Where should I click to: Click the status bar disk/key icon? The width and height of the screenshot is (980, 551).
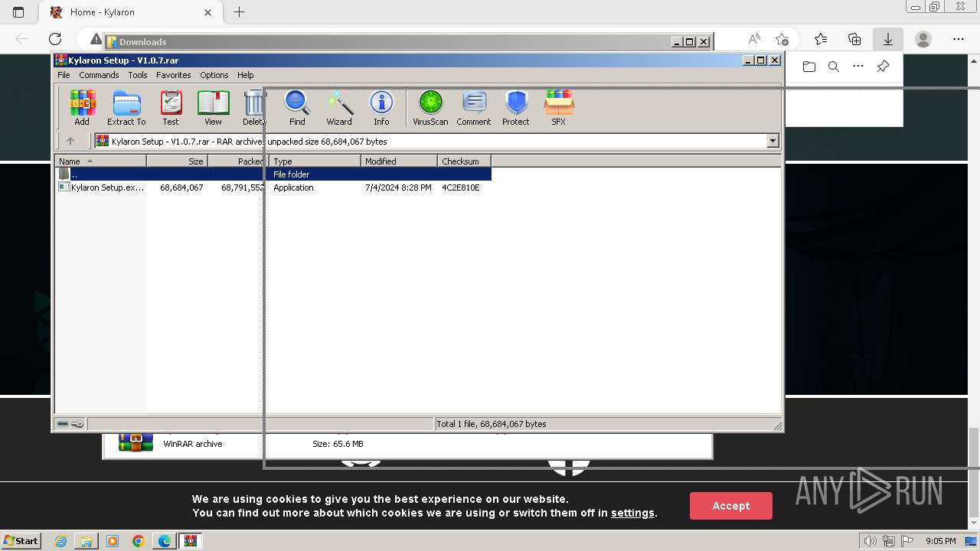(70, 424)
